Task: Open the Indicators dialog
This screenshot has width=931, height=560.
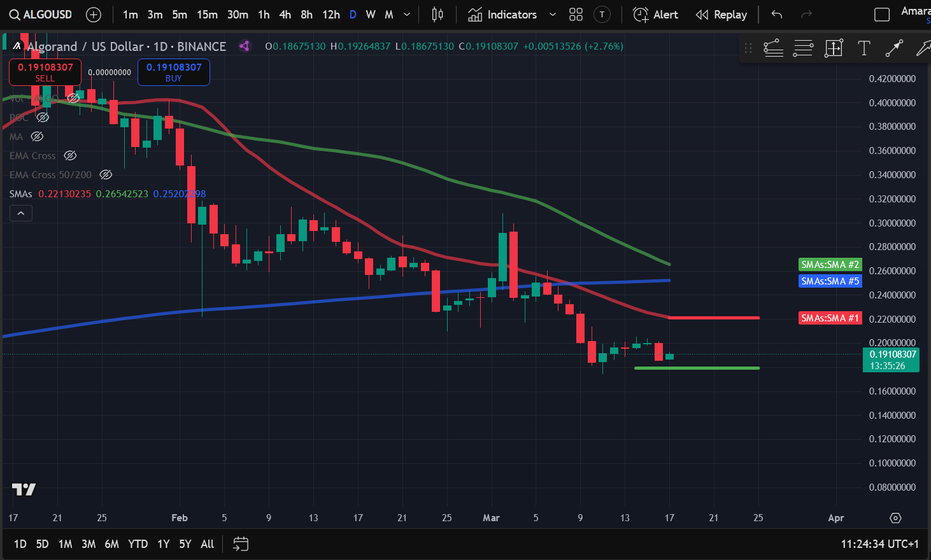Action: click(x=502, y=15)
